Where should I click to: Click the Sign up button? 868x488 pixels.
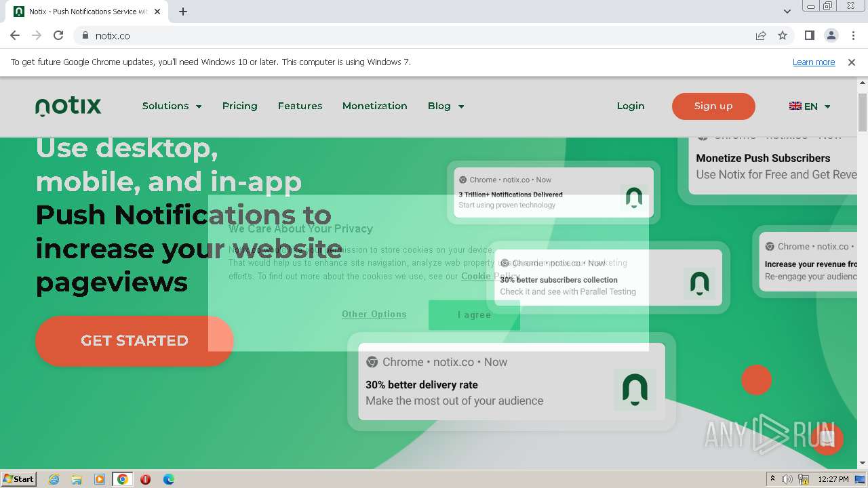[713, 106]
